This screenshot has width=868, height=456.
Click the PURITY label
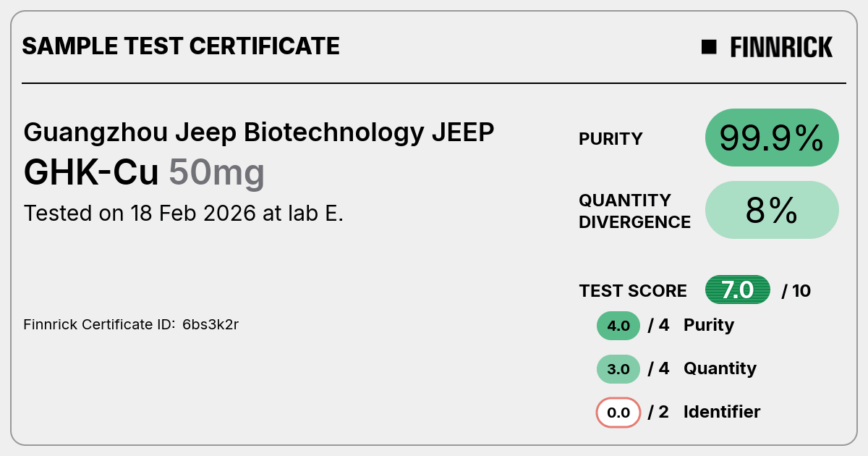pos(610,139)
